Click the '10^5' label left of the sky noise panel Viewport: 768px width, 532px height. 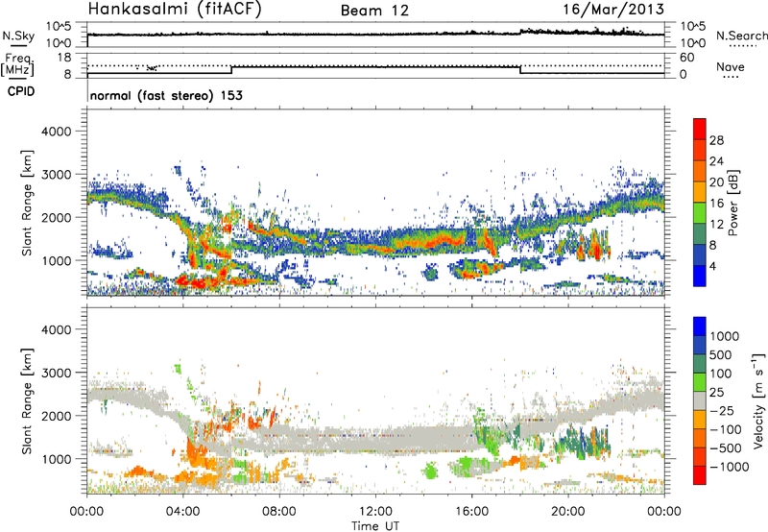pyautogui.click(x=59, y=27)
